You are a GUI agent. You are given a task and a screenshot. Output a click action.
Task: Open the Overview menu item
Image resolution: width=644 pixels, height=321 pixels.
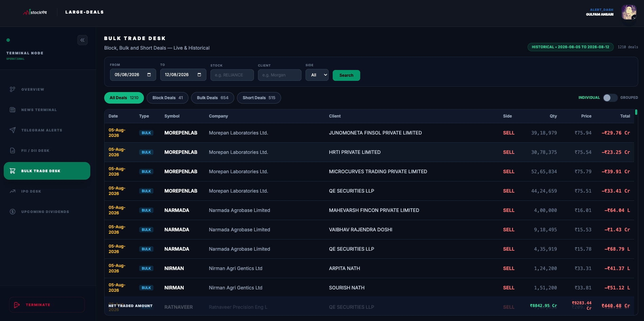[47, 89]
